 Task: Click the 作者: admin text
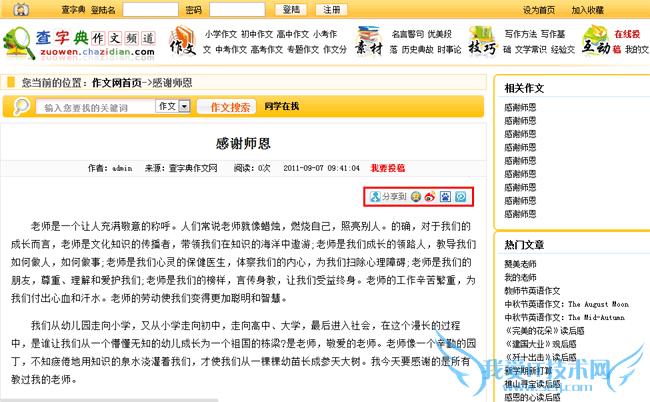[110, 168]
